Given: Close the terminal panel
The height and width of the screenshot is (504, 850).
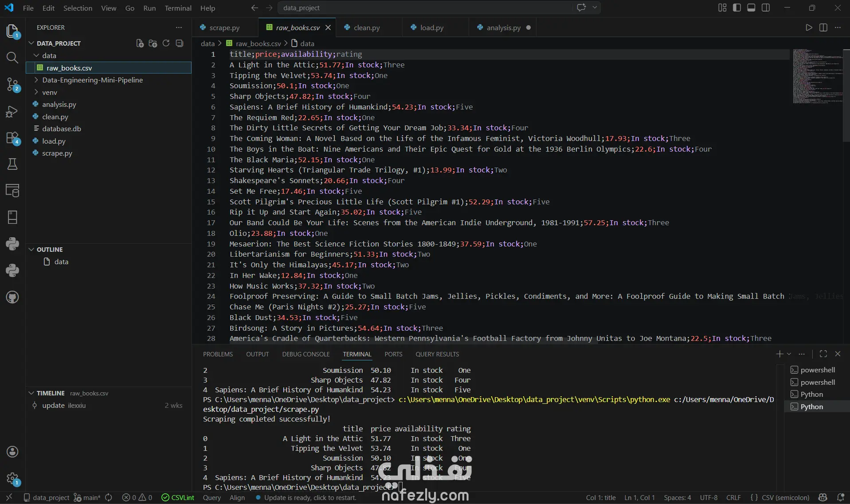Looking at the screenshot, I should click(838, 354).
